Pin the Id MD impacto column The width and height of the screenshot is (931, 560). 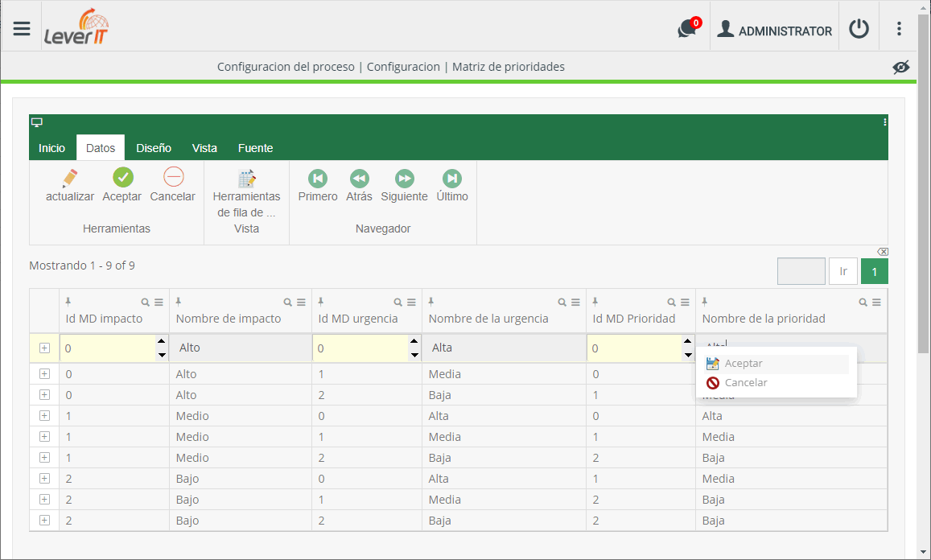point(68,302)
